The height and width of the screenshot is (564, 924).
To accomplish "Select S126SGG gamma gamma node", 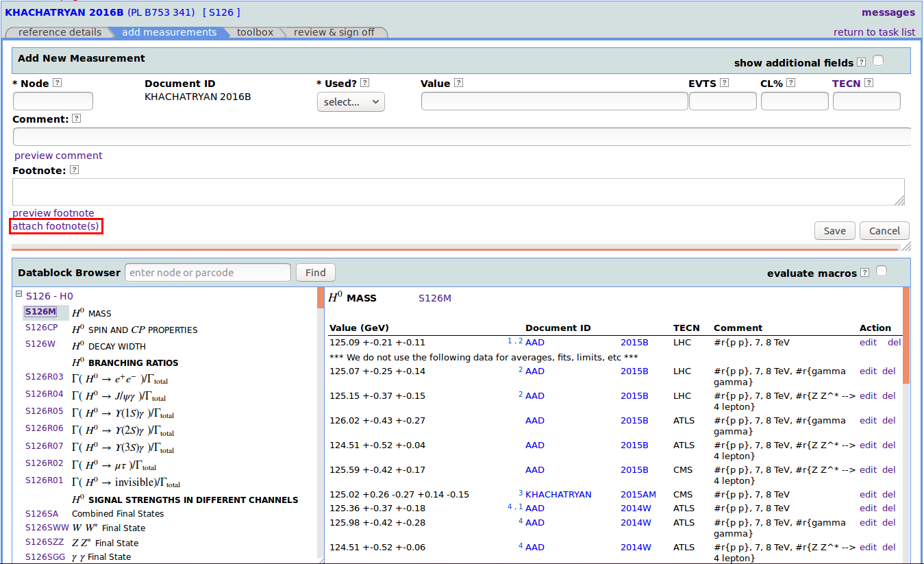I will [45, 557].
